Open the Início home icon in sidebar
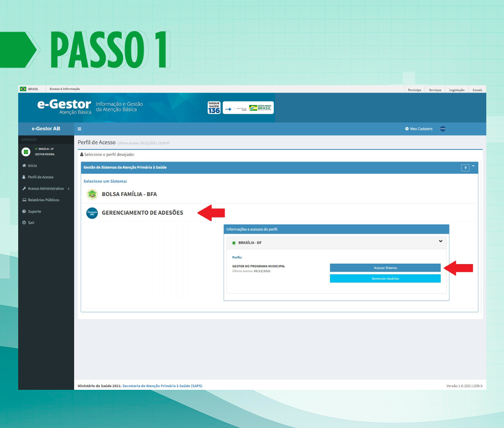This screenshot has height=428, width=504. click(24, 165)
